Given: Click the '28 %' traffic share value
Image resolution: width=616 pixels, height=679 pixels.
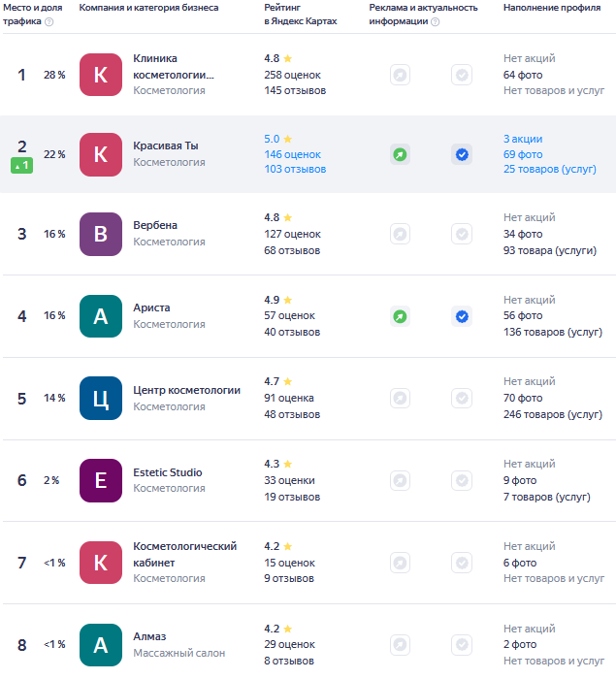Looking at the screenshot, I should tap(54, 75).
